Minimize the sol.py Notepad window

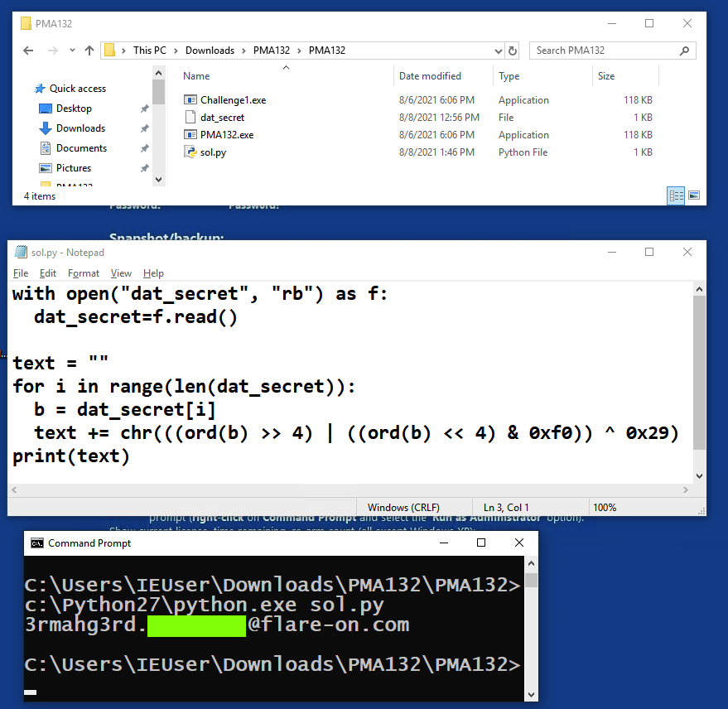[612, 252]
